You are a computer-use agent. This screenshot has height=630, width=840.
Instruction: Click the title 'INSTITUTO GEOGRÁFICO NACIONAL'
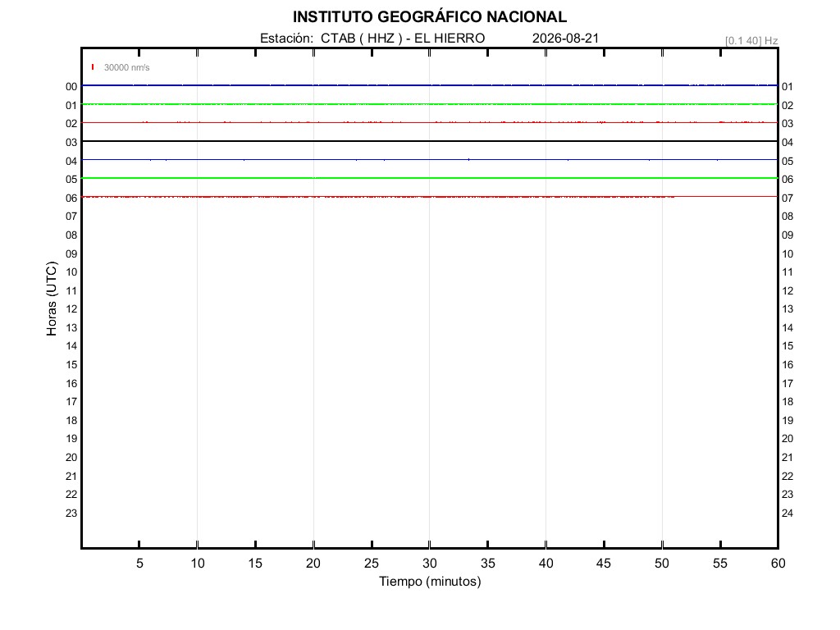coord(430,17)
